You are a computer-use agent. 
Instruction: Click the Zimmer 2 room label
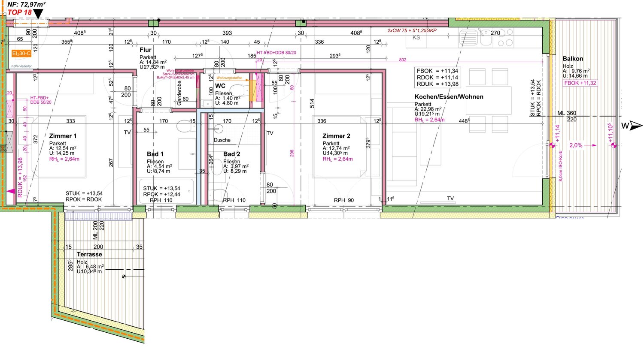tap(336, 136)
